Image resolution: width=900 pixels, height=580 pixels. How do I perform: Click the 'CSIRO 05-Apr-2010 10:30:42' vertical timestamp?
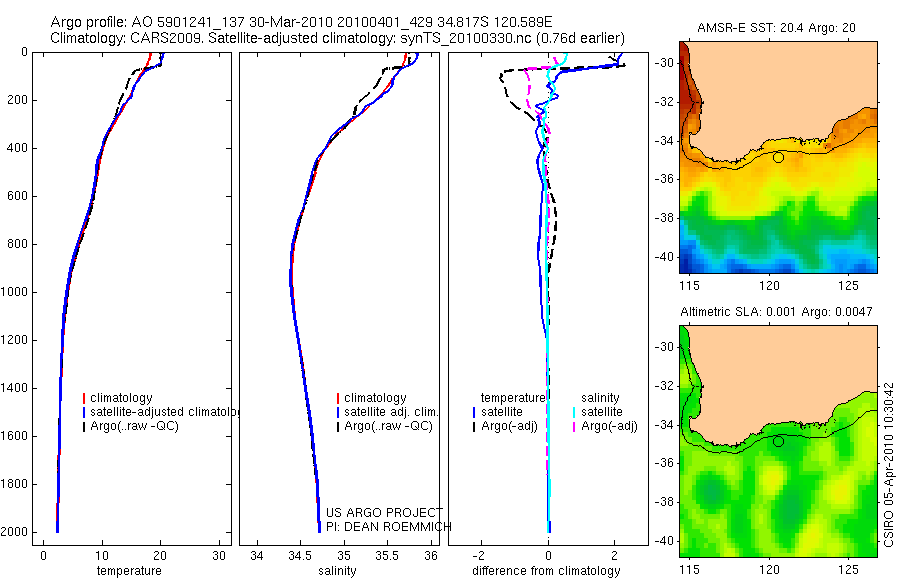click(x=889, y=464)
